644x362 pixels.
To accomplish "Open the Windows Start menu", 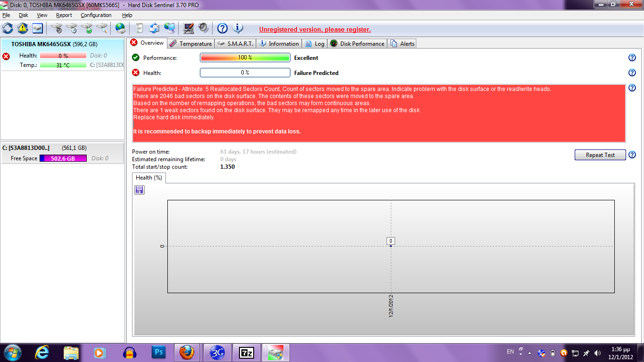I will [12, 352].
